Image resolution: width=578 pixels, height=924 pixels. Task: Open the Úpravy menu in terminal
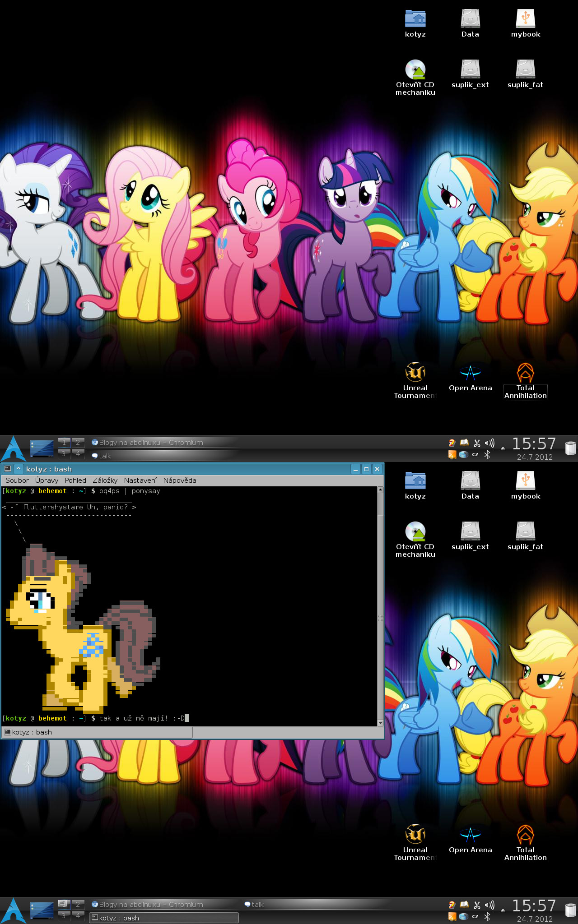point(47,480)
